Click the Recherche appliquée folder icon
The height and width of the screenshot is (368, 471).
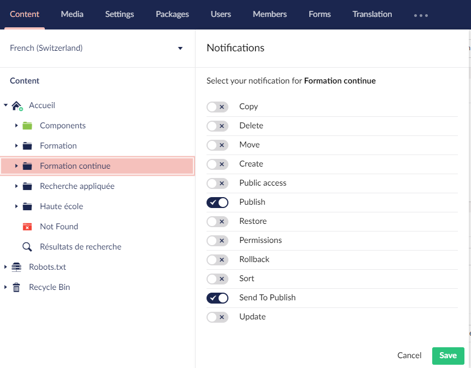(x=27, y=186)
